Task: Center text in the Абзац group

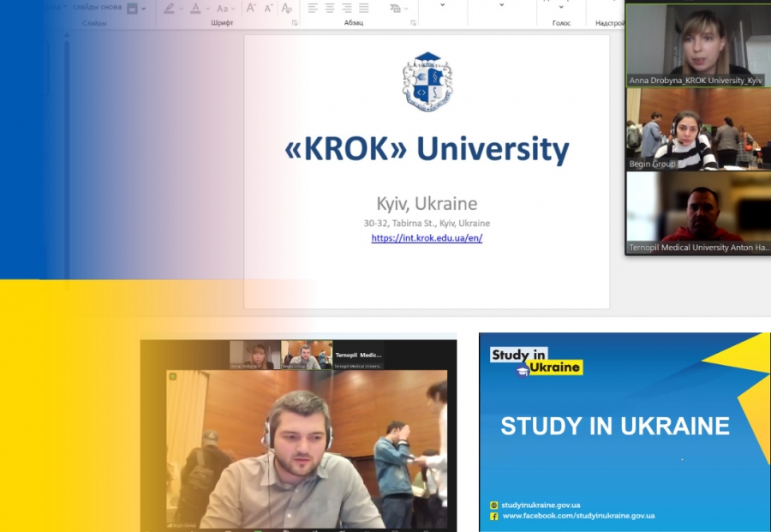Action: pyautogui.click(x=330, y=8)
